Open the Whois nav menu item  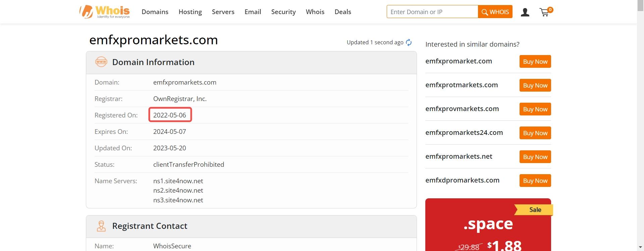[x=315, y=12]
